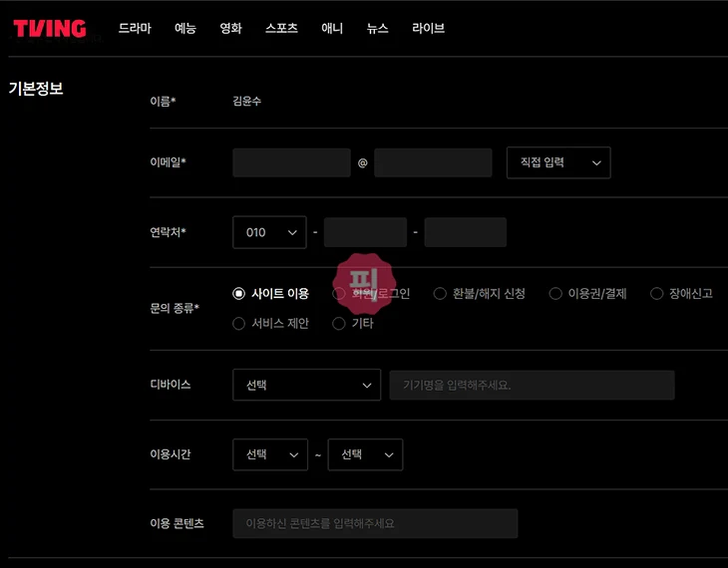
Task: Open the 예능 menu
Action: tap(185, 28)
